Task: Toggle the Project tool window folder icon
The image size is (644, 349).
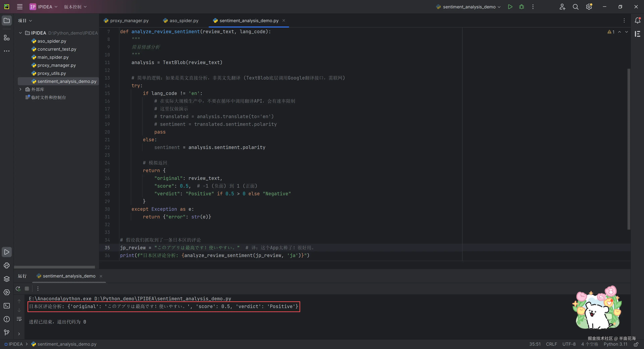Action: click(x=7, y=20)
